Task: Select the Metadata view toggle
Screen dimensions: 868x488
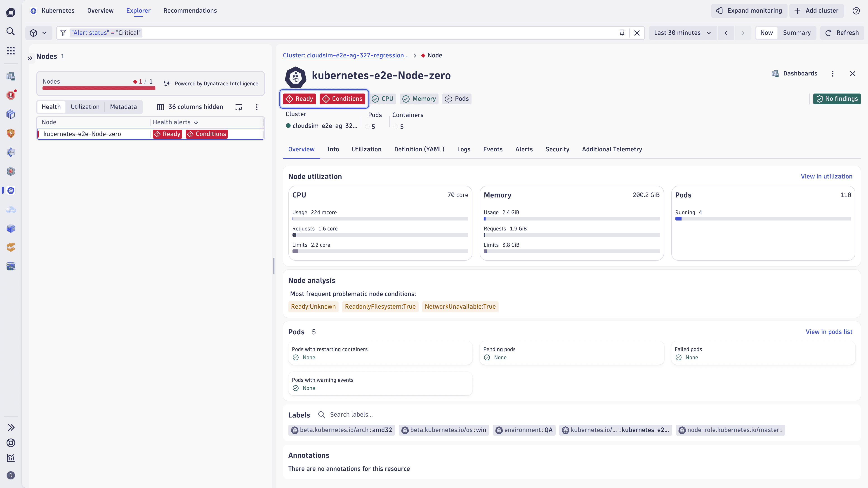Action: click(123, 107)
